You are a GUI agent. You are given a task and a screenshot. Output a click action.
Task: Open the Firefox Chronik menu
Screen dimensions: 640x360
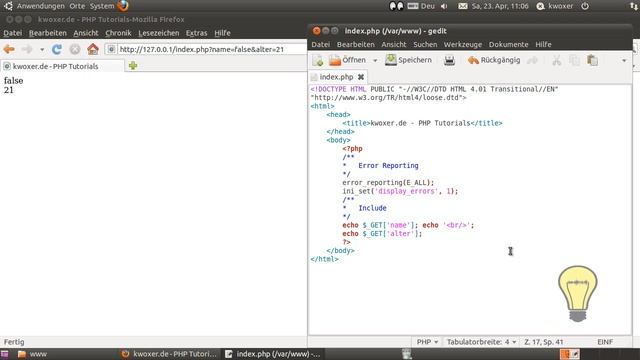(x=118, y=33)
